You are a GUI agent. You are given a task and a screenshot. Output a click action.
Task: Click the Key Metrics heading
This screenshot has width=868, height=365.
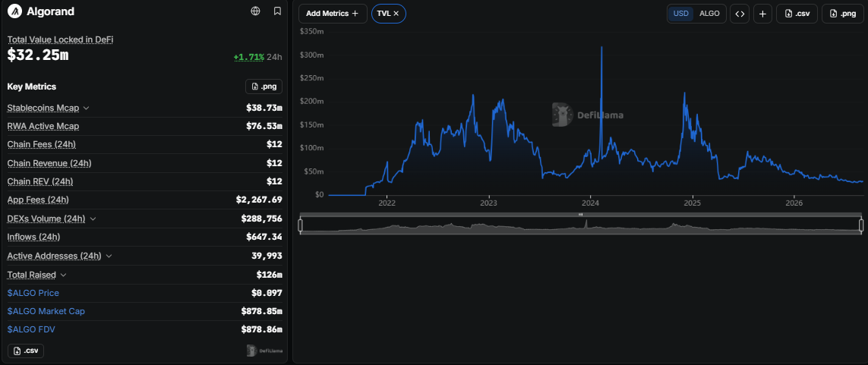[x=32, y=87]
